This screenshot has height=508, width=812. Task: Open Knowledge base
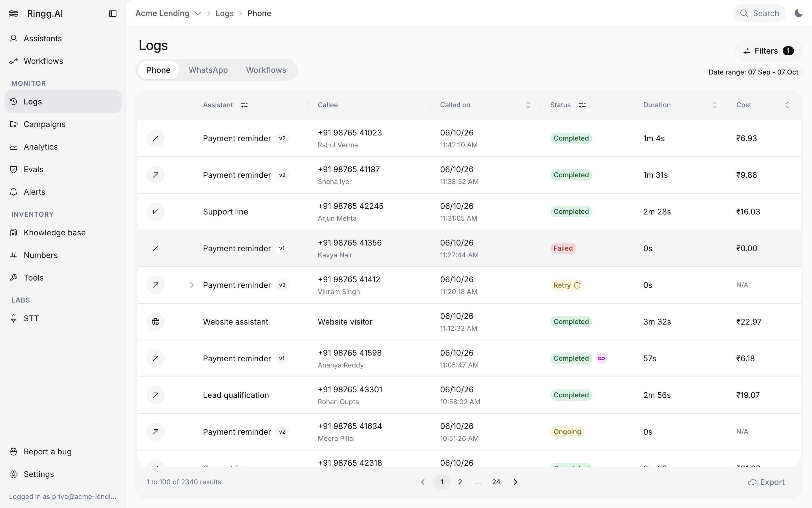click(63, 233)
